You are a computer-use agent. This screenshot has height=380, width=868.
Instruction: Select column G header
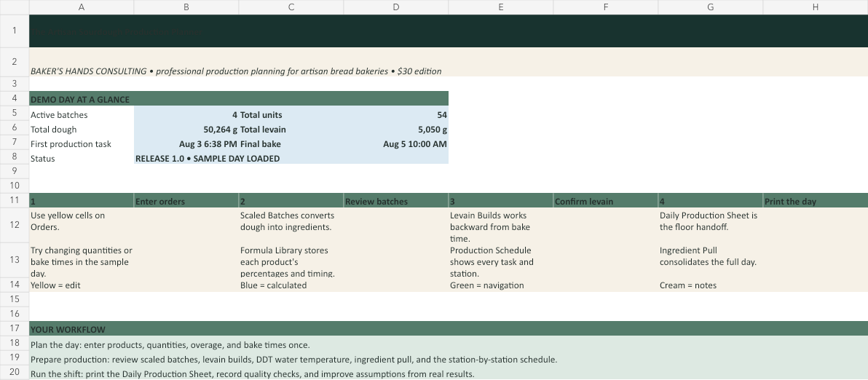coord(711,7)
